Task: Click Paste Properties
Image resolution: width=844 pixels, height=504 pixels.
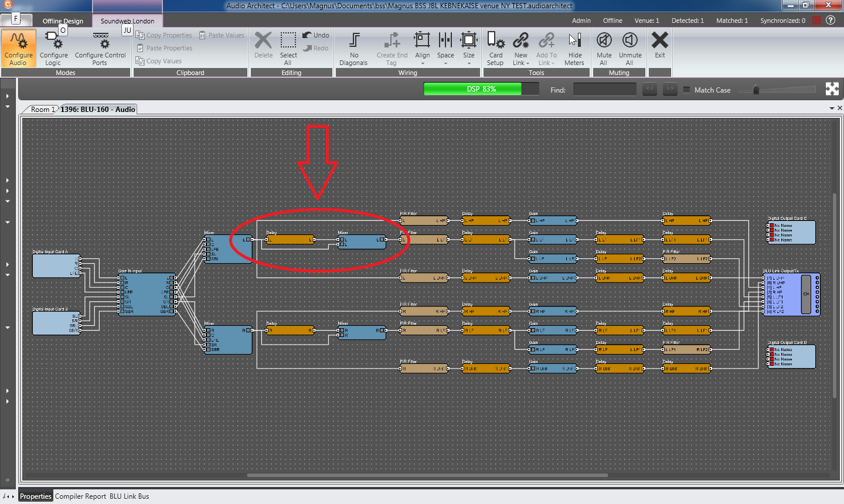Action: point(164,48)
